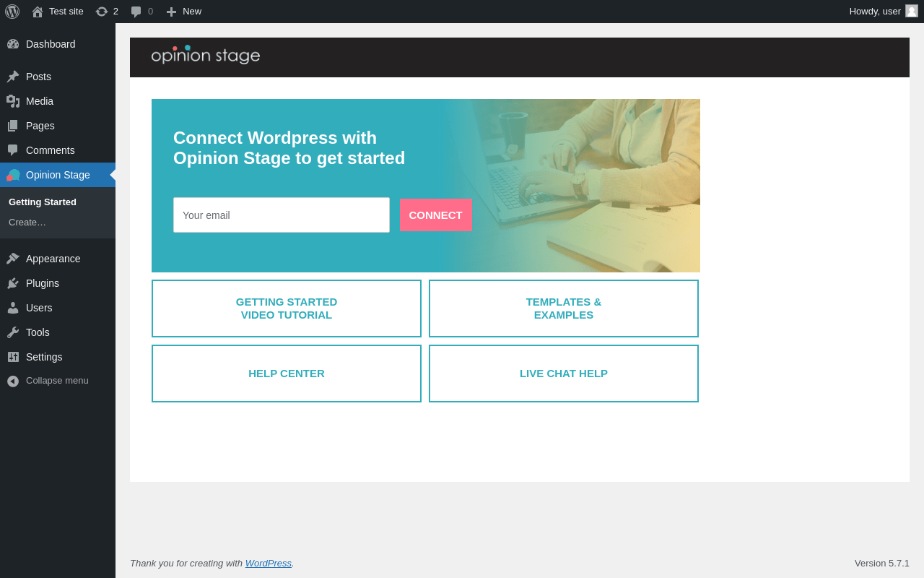This screenshot has width=924, height=578.
Task: Click the comments count 0
Action: [150, 12]
